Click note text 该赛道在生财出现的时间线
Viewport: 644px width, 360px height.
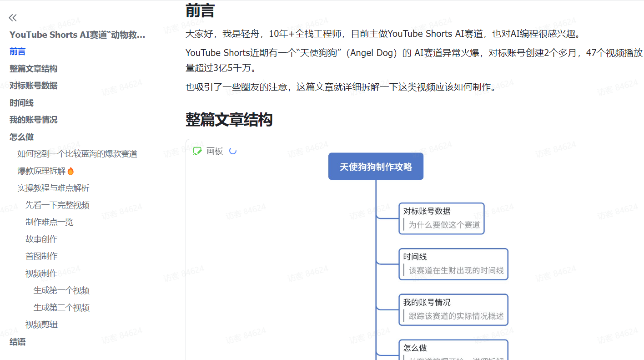[456, 270]
